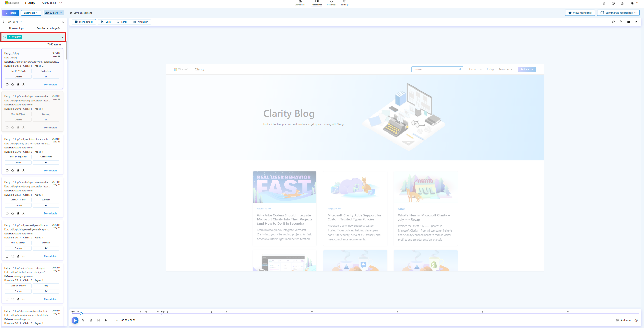Toggle the Attention overlay button

coord(141,22)
